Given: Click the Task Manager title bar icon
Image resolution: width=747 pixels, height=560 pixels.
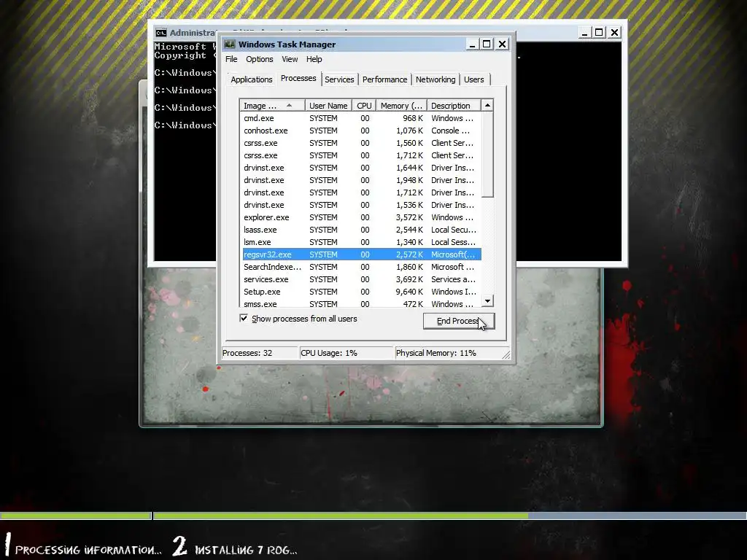Looking at the screenshot, I should point(230,44).
